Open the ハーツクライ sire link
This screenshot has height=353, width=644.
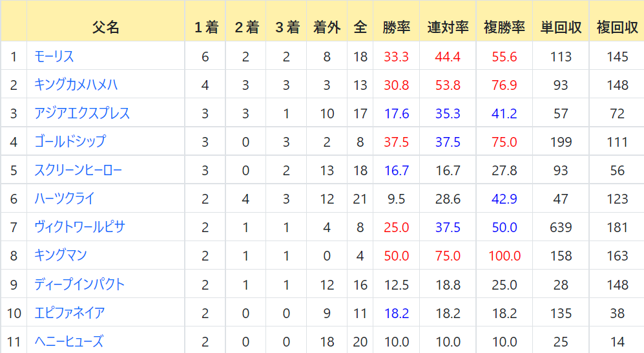(64, 198)
